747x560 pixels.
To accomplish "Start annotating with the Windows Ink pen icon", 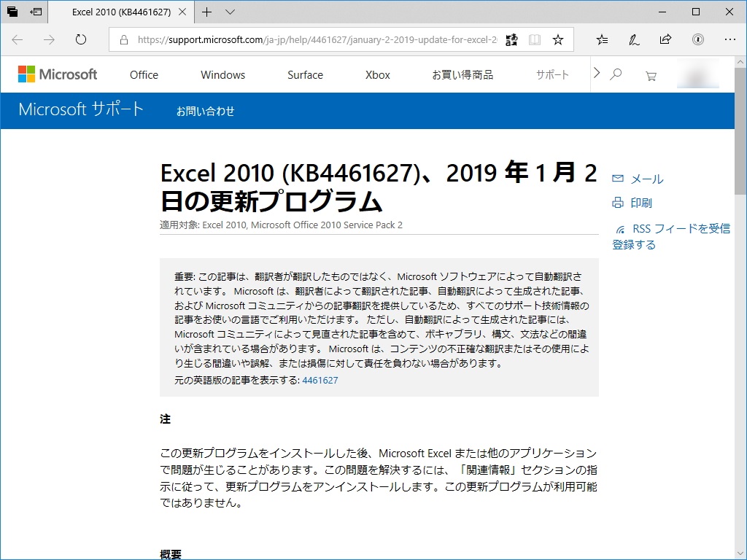I will point(634,40).
